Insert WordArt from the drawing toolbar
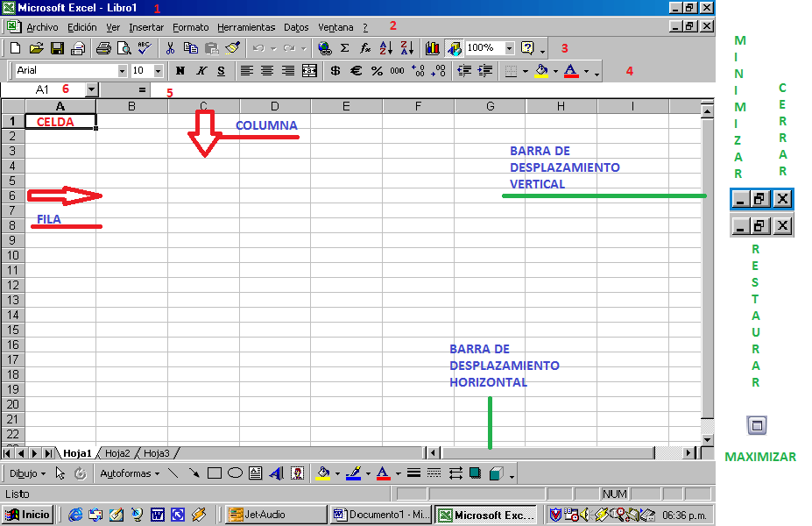The image size is (812, 526). pos(274,473)
